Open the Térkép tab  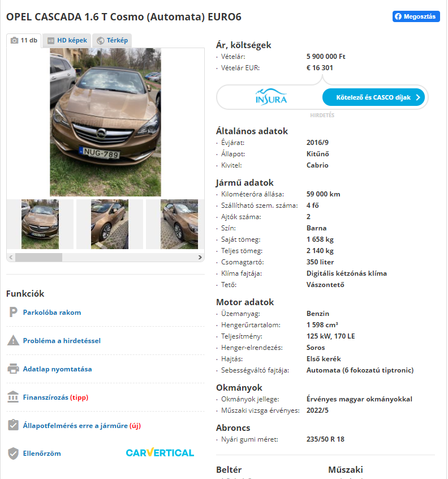click(112, 40)
